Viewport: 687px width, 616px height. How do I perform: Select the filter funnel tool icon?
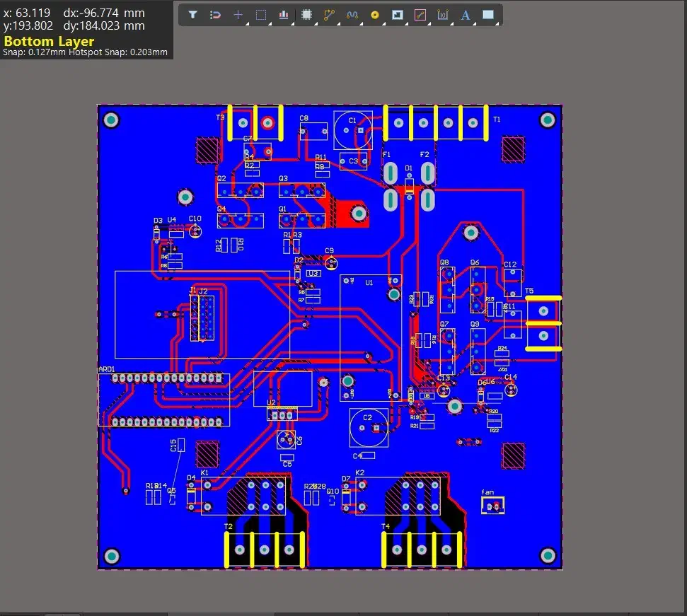(192, 15)
